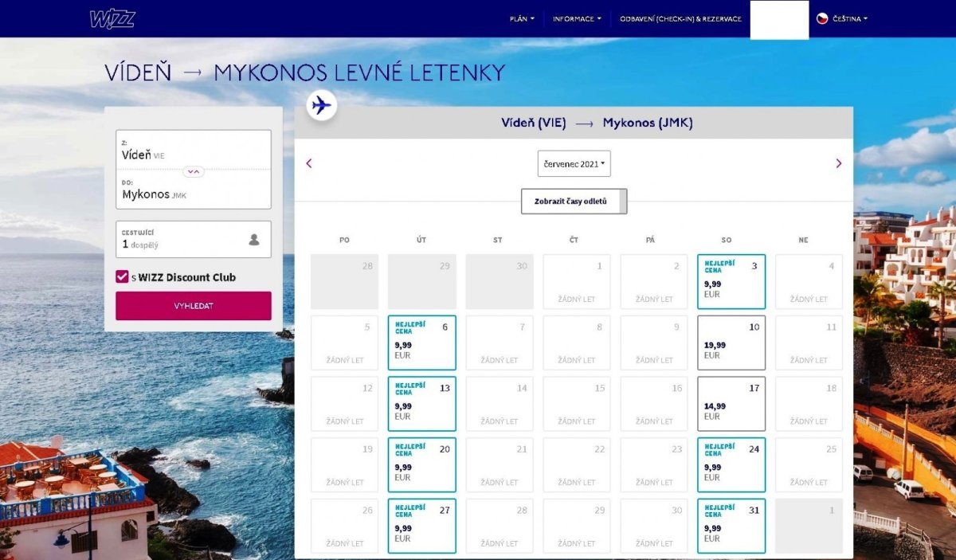Click the airplane icon above calendar

coord(322,105)
